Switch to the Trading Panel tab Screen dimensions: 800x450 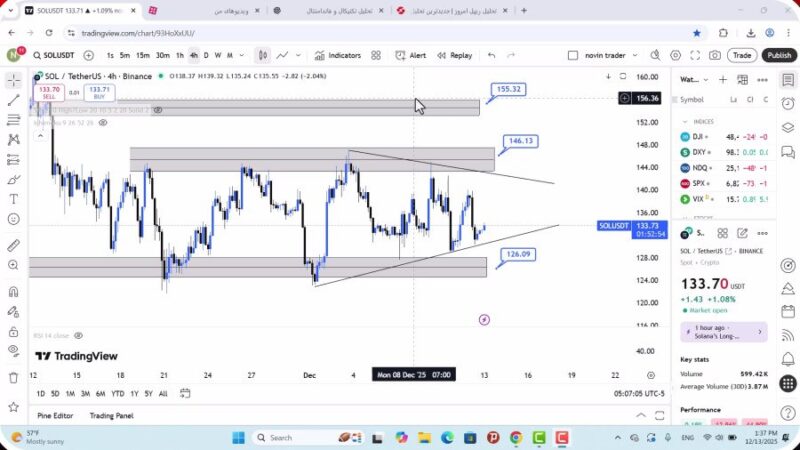point(111,415)
